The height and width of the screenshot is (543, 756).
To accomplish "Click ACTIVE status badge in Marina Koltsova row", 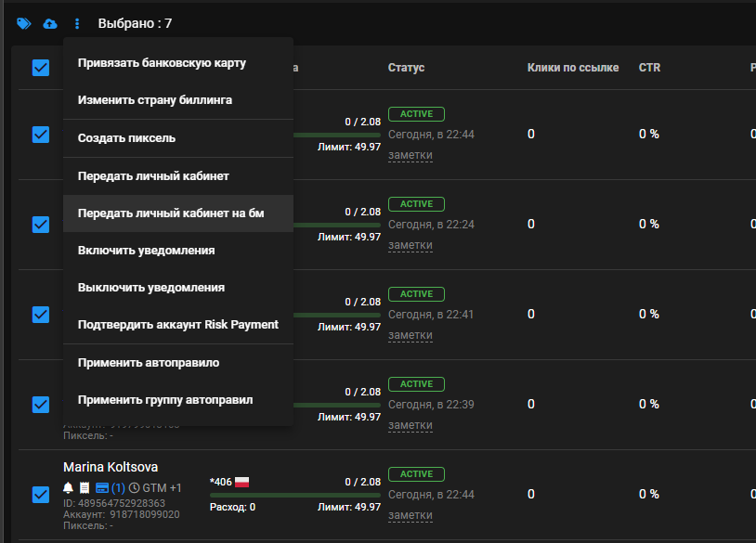I will point(416,474).
